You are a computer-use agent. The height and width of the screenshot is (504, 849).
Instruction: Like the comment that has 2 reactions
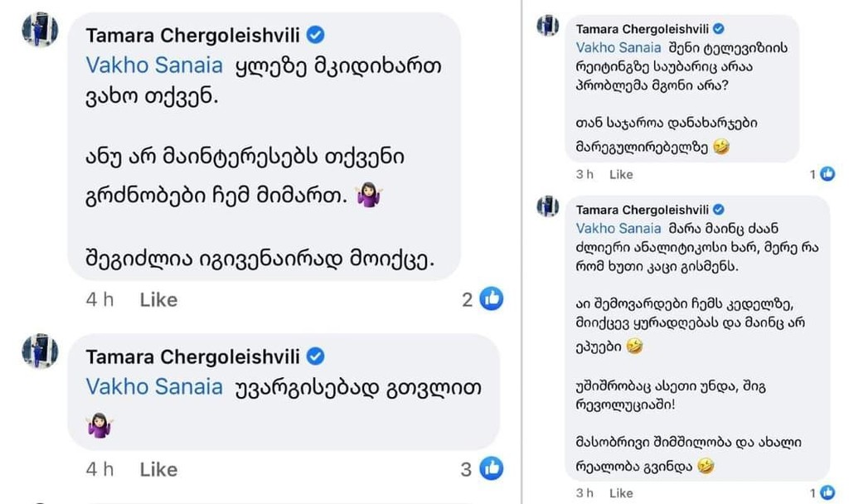158,299
